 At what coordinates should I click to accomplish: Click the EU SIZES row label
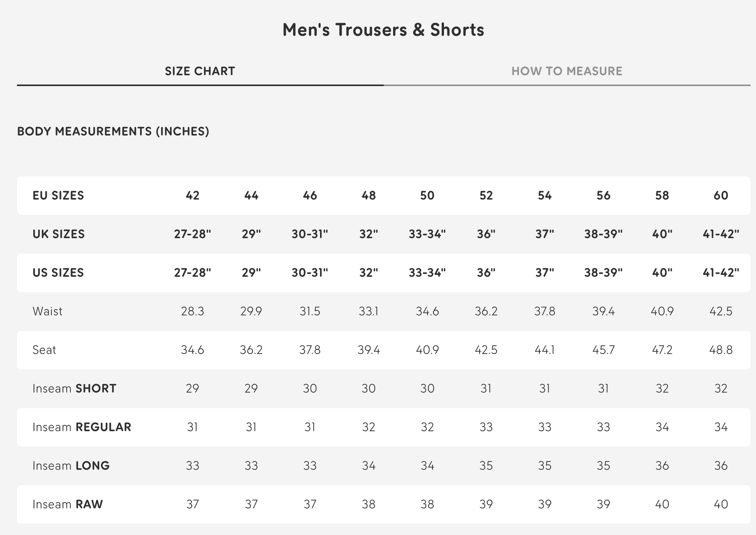58,196
